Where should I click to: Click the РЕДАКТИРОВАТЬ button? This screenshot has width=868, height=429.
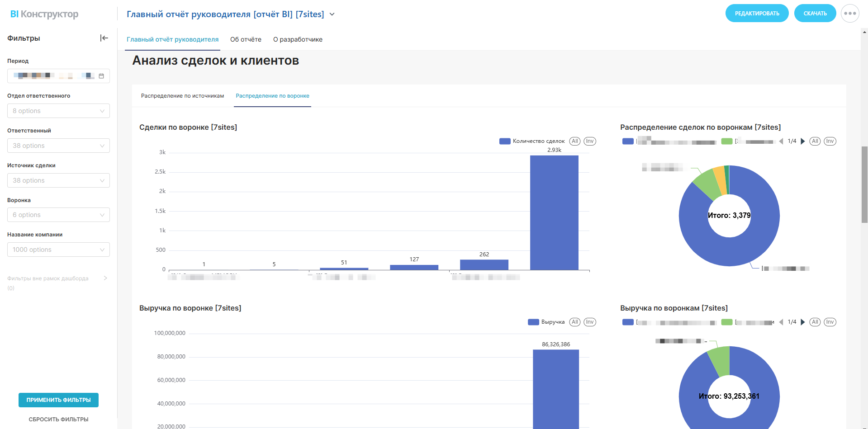tap(757, 14)
